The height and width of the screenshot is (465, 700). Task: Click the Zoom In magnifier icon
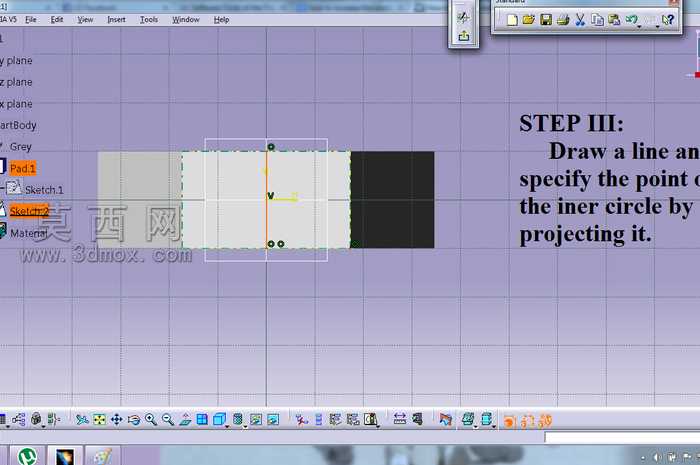151,419
